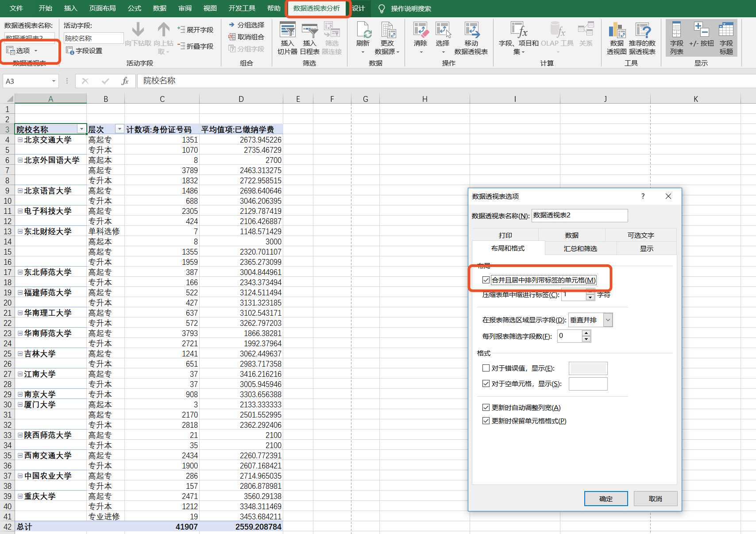756x534 pixels.
Task: Click the Drill Down arrow icon
Action: (138, 30)
